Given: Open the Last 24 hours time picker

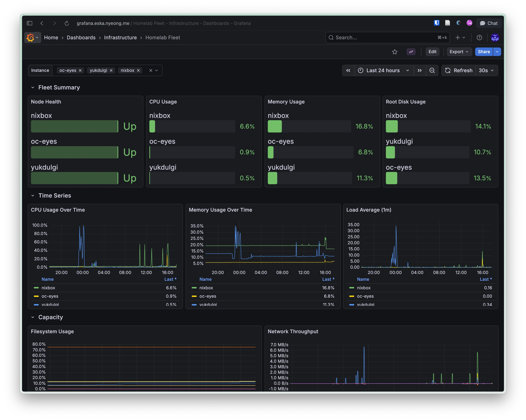Looking at the screenshot, I should point(383,70).
